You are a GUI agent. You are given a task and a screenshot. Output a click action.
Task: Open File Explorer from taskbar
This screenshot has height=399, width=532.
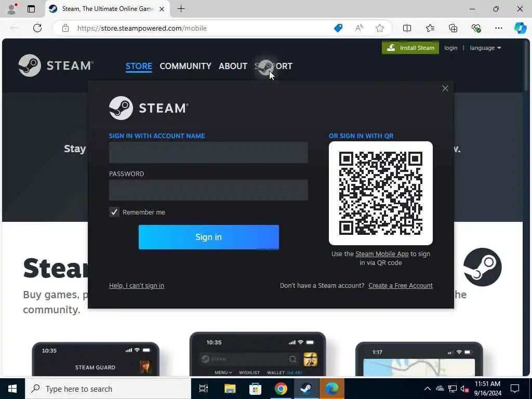click(x=230, y=389)
